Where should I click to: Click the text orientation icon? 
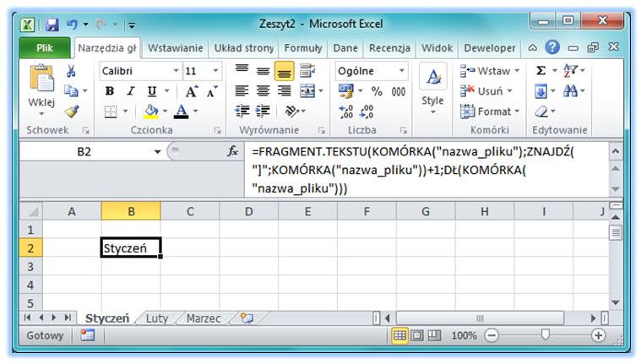[291, 111]
